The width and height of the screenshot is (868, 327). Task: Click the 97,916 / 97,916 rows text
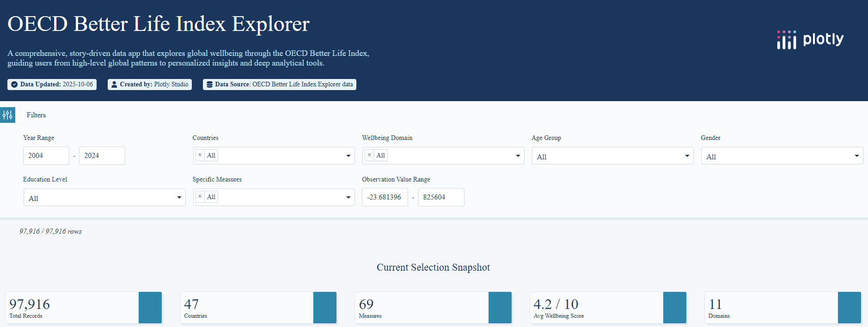click(x=50, y=231)
